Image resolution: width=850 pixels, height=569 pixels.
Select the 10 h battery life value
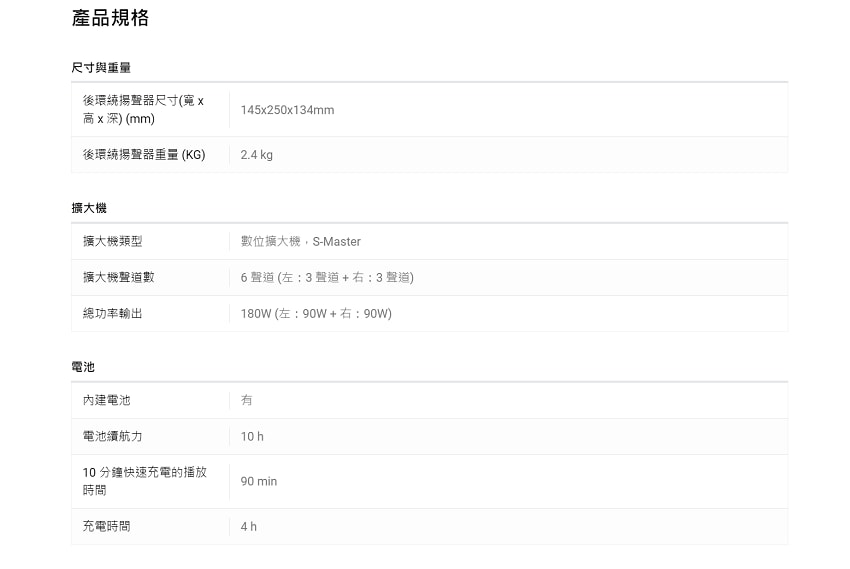click(x=252, y=437)
